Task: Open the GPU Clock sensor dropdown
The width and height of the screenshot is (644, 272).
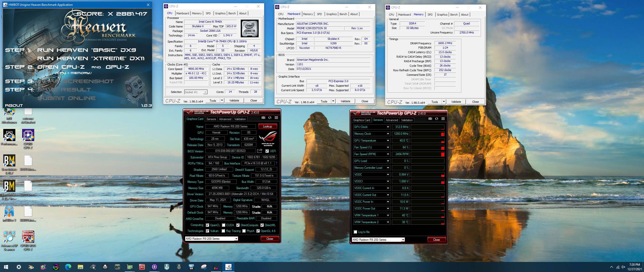Action: click(x=388, y=127)
